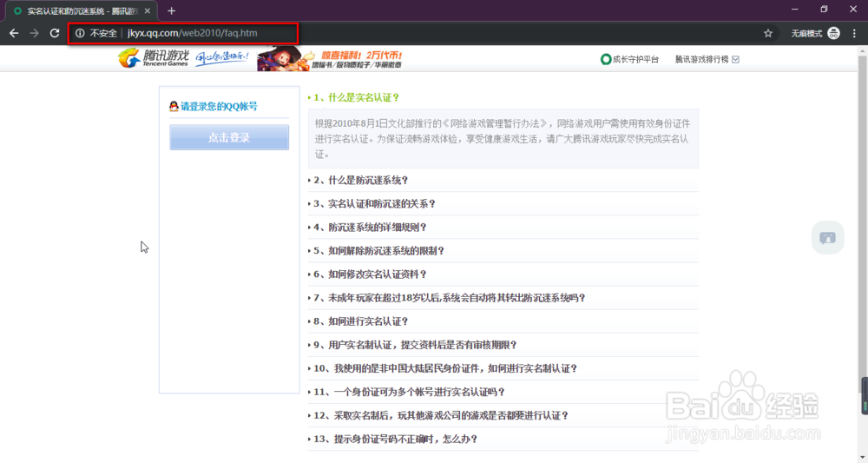Screen dimensions: 868x463
Task: Click the floating customer service chat icon
Action: pyautogui.click(x=827, y=238)
